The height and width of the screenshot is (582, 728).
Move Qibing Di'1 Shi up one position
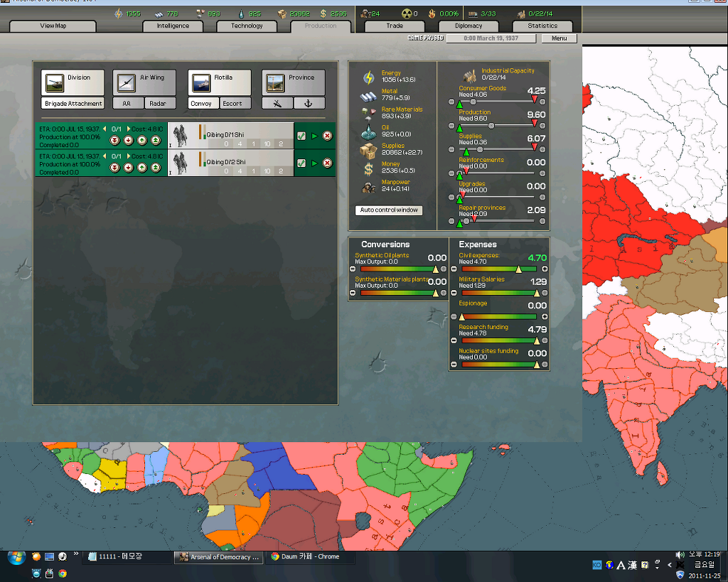142,140
